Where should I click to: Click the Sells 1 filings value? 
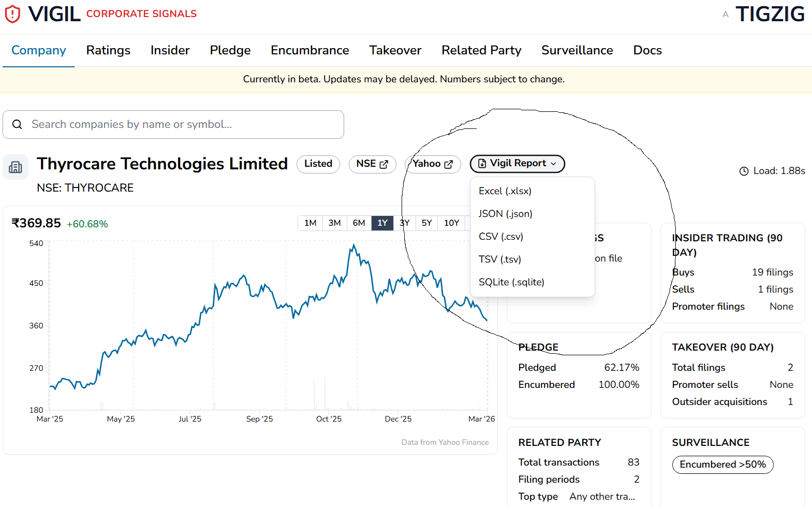(x=775, y=289)
